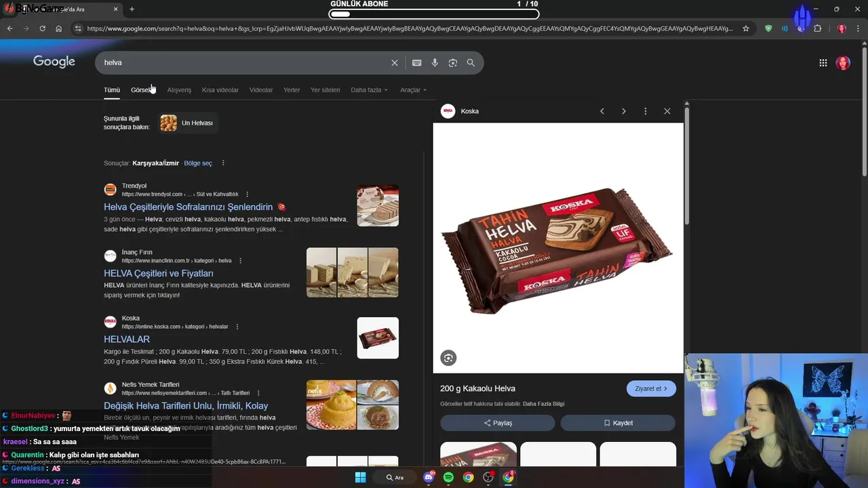The height and width of the screenshot is (488, 868).
Task: Close the current browser tab
Action: tap(116, 9)
